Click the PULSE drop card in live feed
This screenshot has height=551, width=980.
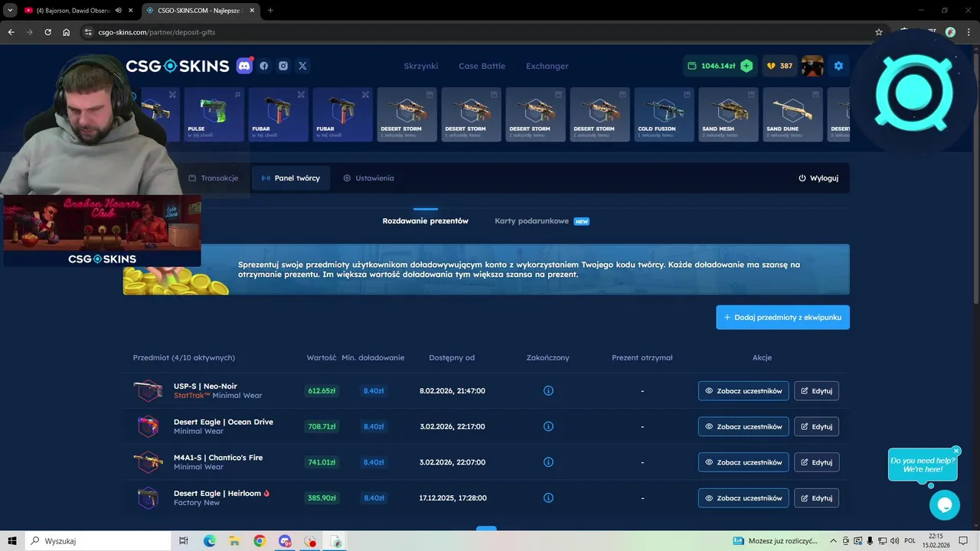point(214,115)
